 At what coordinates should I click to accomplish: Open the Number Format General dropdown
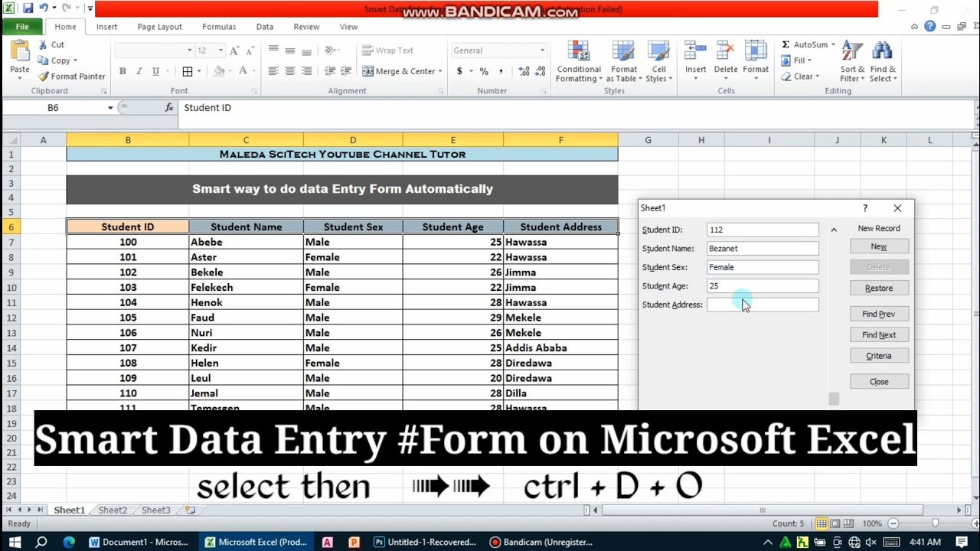click(x=542, y=51)
